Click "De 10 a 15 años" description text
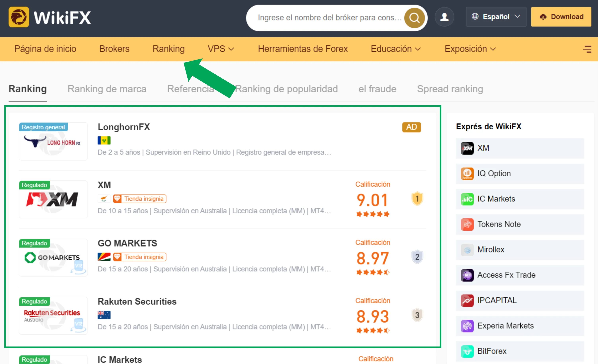This screenshot has height=364, width=598. point(122,211)
